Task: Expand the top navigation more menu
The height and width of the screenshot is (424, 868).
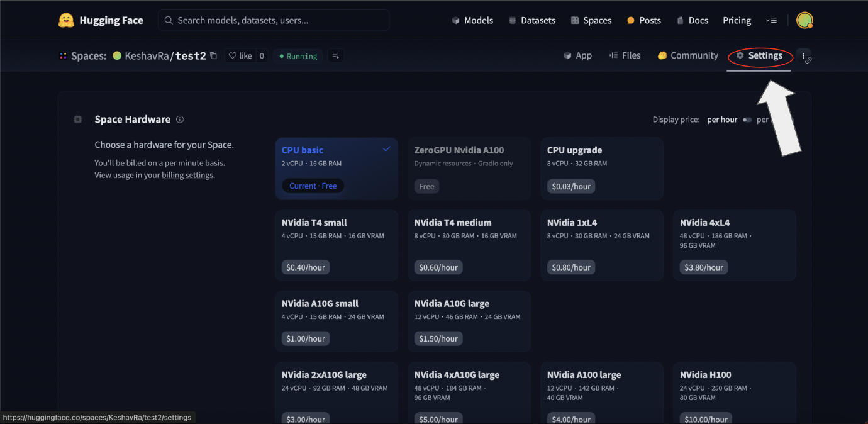Action: point(771,20)
